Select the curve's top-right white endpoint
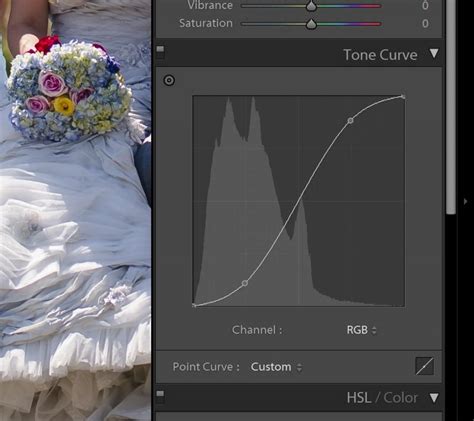The height and width of the screenshot is (421, 474). pos(403,97)
